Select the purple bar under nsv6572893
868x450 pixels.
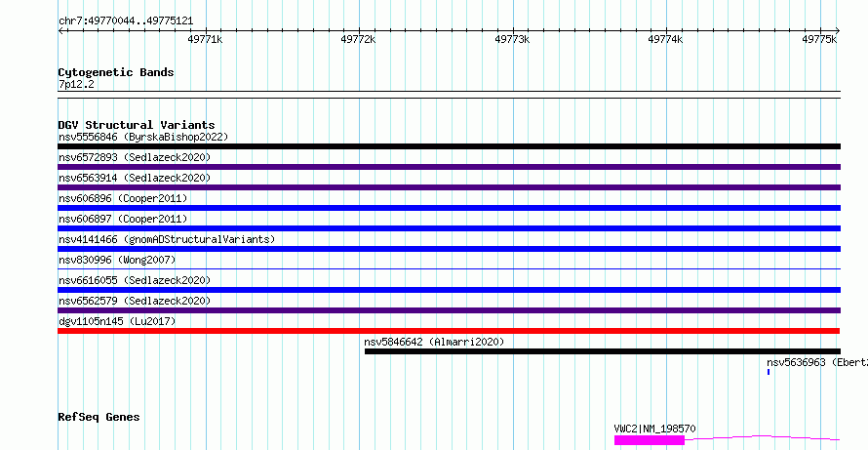click(x=449, y=167)
